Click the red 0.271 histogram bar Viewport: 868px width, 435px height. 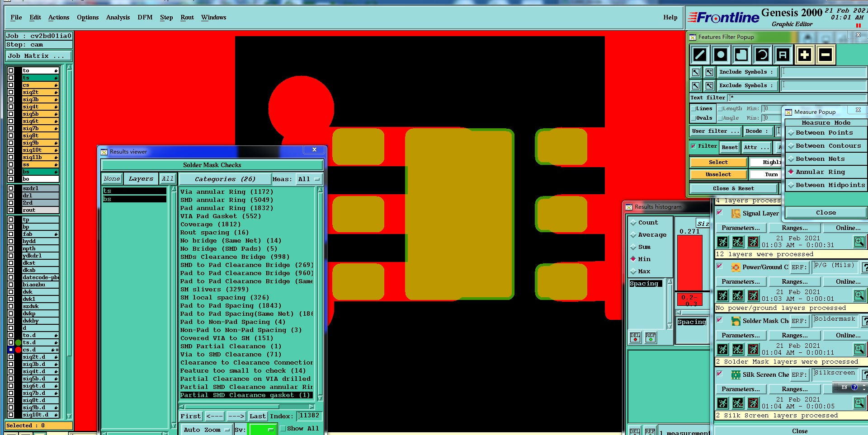pos(690,263)
